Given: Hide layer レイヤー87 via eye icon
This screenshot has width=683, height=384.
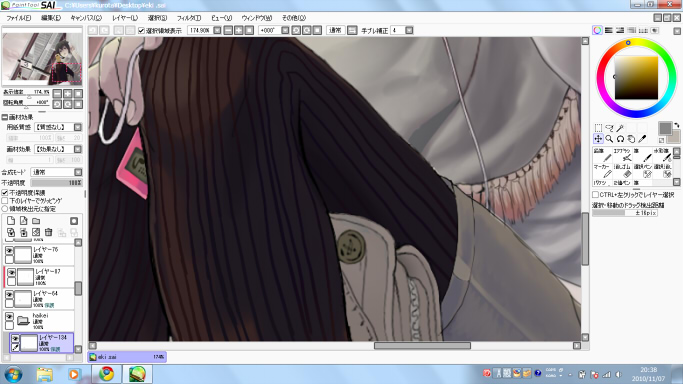Looking at the screenshot, I should point(12,272).
